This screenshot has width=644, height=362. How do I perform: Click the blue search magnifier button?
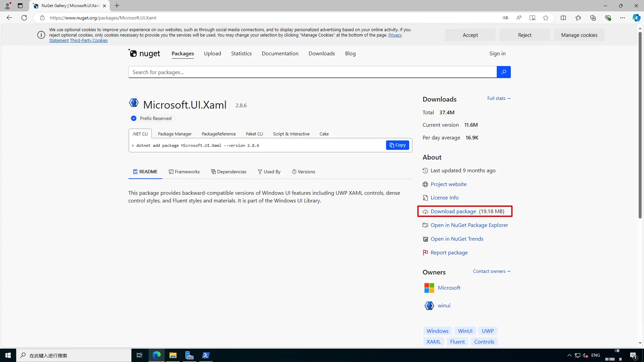503,72
